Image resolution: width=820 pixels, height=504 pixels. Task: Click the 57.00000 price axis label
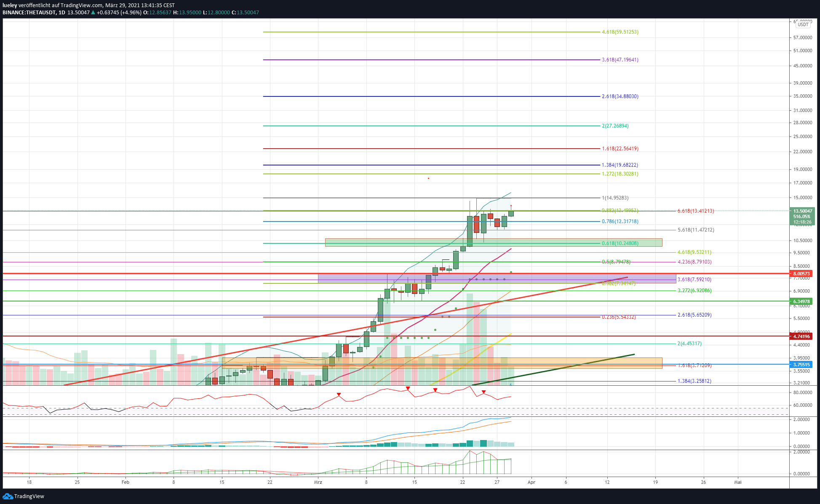803,37
